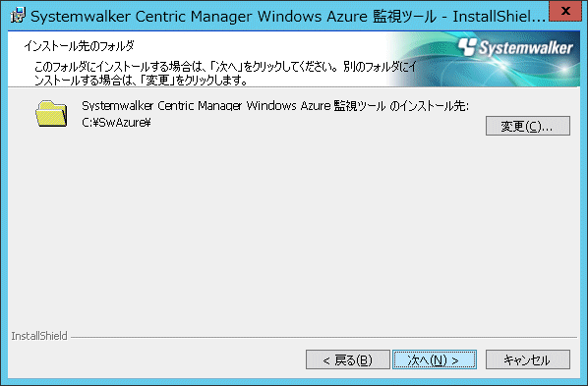Viewport: 588px width, 386px height.
Task: Close the installer with the red X
Action: [565, 11]
